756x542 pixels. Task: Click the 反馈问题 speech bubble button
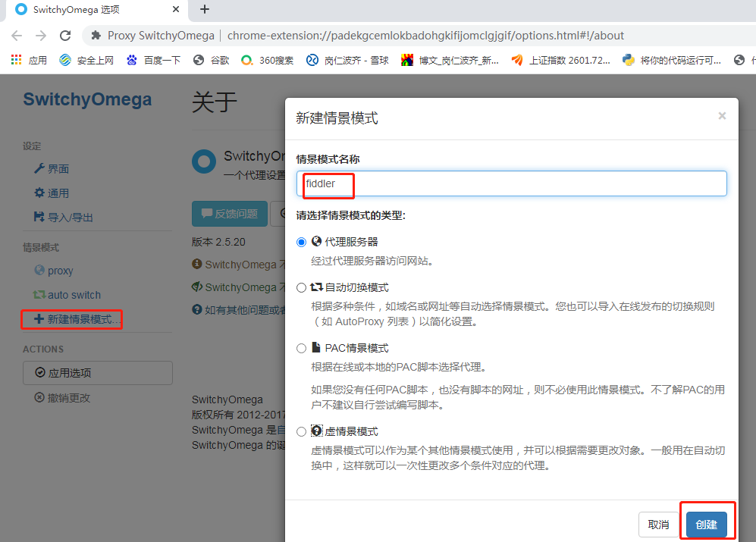229,214
